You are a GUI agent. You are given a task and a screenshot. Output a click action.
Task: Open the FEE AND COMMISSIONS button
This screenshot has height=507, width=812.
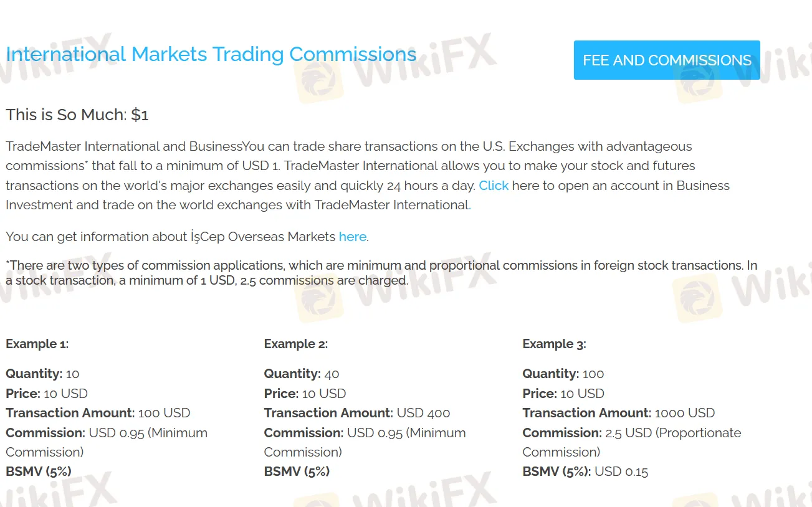pos(667,60)
